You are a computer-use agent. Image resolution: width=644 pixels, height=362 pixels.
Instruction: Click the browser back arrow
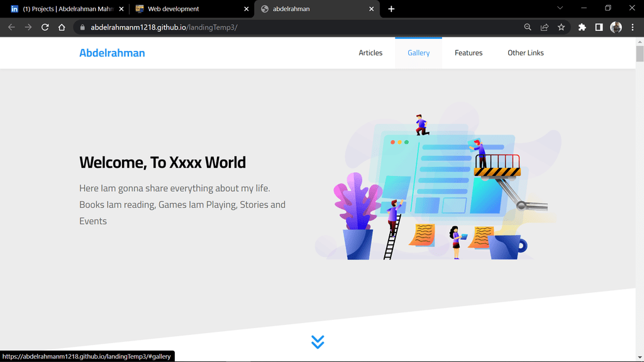coord(11,27)
